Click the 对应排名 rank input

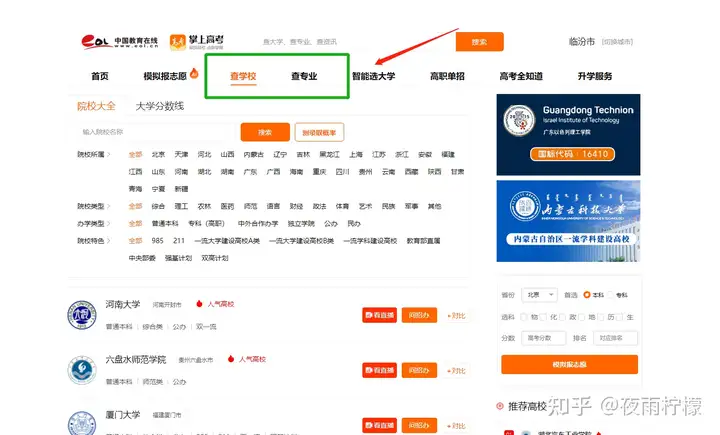(615, 338)
